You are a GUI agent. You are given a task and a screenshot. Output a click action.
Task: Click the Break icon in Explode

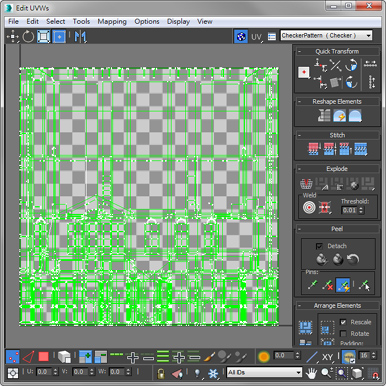coord(306,183)
